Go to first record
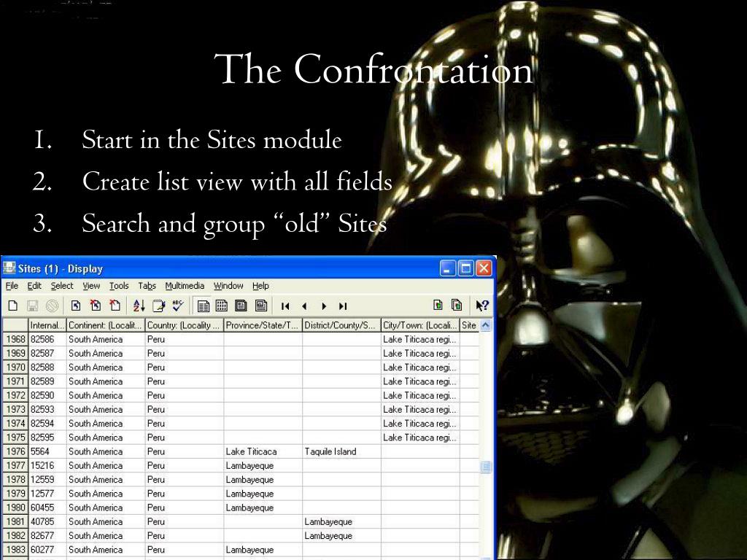 285,306
